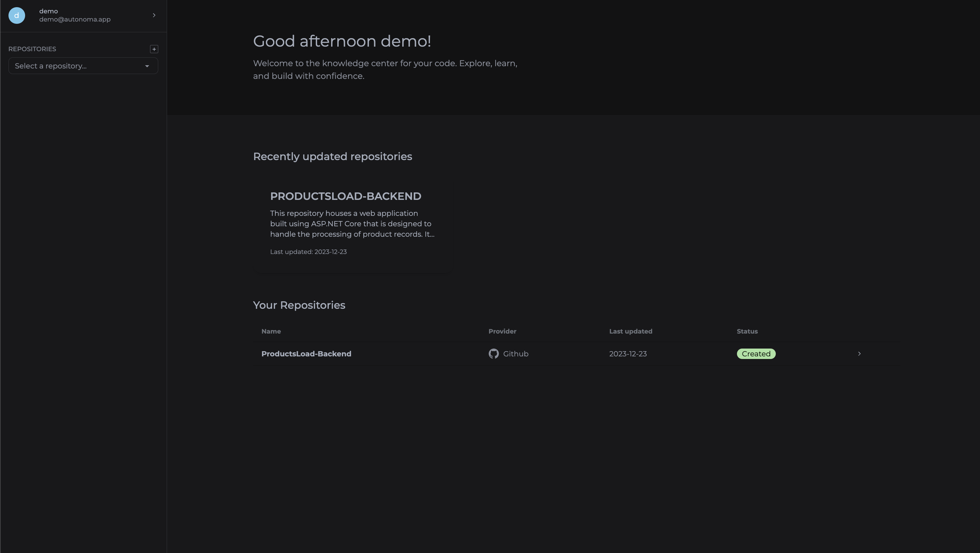Click demo@autonoma.app email in sidebar
The width and height of the screenshot is (980, 553).
(75, 19)
